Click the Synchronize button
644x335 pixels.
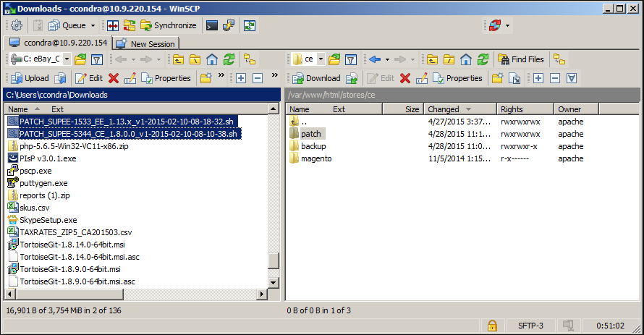[169, 25]
